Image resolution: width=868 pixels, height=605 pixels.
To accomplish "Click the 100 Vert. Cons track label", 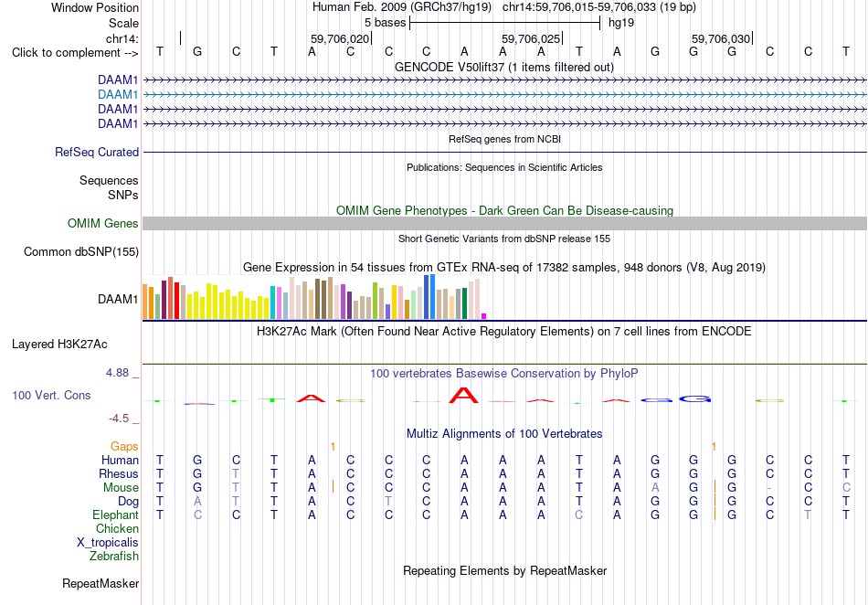I will click(x=51, y=395).
